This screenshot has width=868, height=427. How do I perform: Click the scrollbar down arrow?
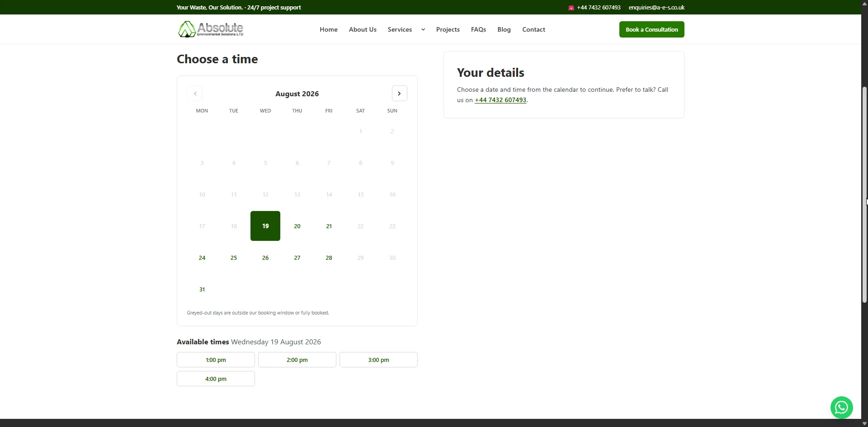click(x=864, y=423)
